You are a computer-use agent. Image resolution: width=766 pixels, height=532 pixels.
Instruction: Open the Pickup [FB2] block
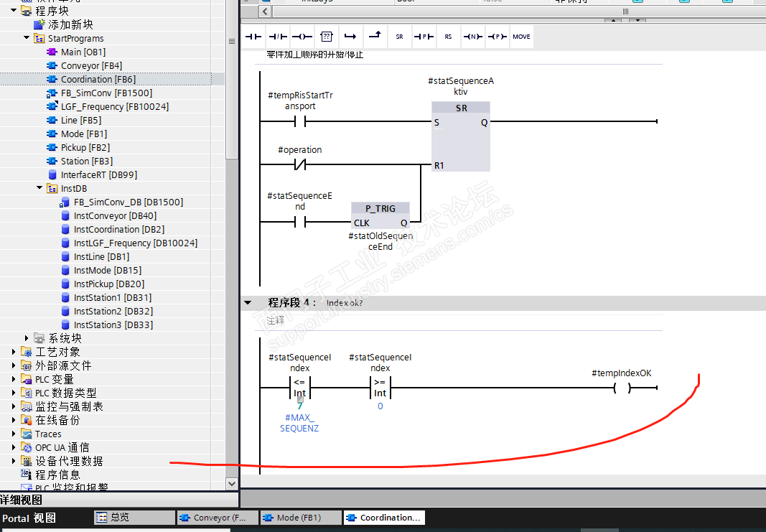tap(85, 147)
